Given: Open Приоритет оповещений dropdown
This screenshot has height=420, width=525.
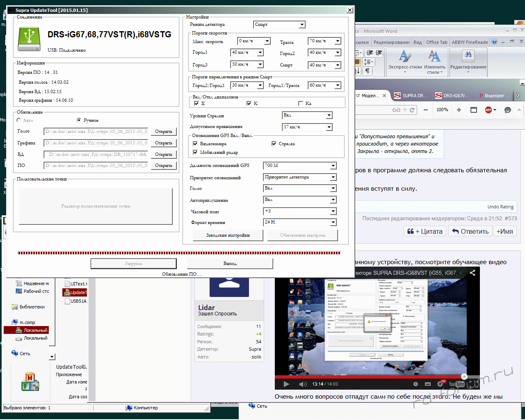Looking at the screenshot, I should (300, 177).
